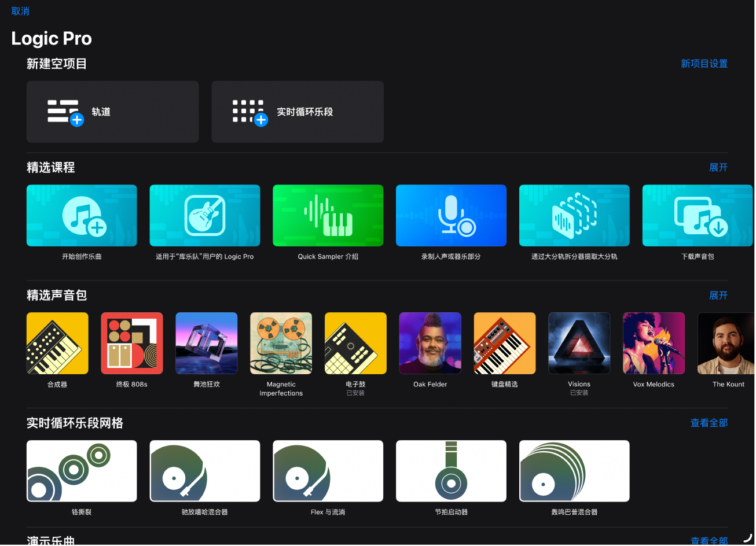Click the '终极 808s' caption text
The image size is (756, 546).
(132, 384)
